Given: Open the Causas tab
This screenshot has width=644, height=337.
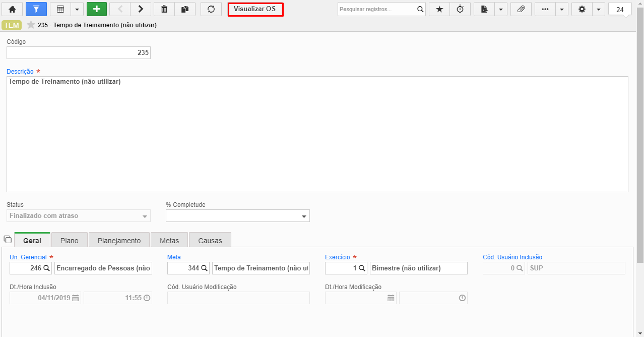Looking at the screenshot, I should (x=210, y=241).
